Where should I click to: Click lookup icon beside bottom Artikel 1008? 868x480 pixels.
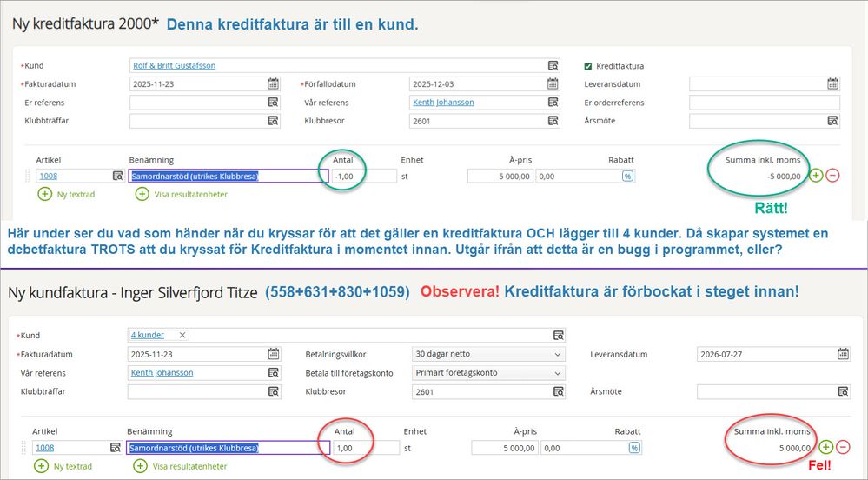coord(115,448)
